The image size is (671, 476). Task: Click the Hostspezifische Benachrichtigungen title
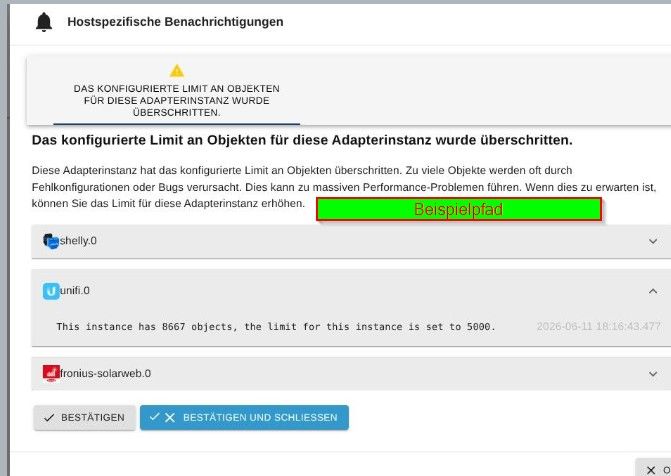[175, 22]
